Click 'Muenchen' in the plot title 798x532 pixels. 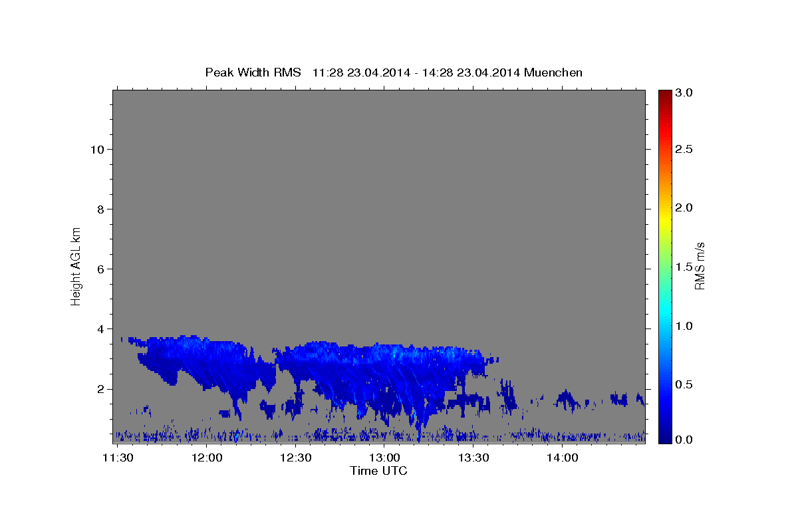[553, 72]
